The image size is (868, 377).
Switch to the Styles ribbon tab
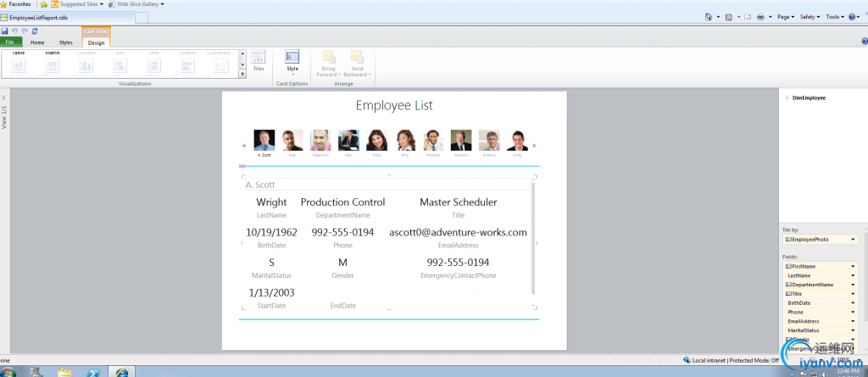coord(66,42)
